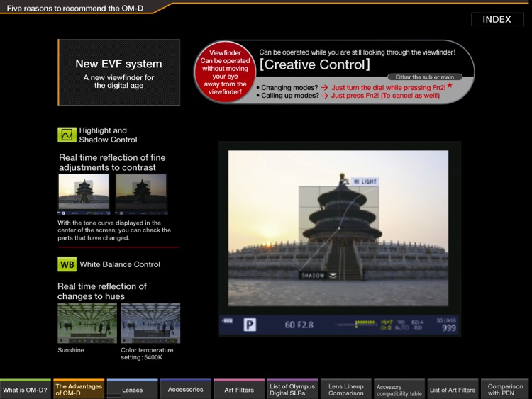Select the 5400K color temperature thumbnail
The image size is (532, 399).
pos(150,323)
